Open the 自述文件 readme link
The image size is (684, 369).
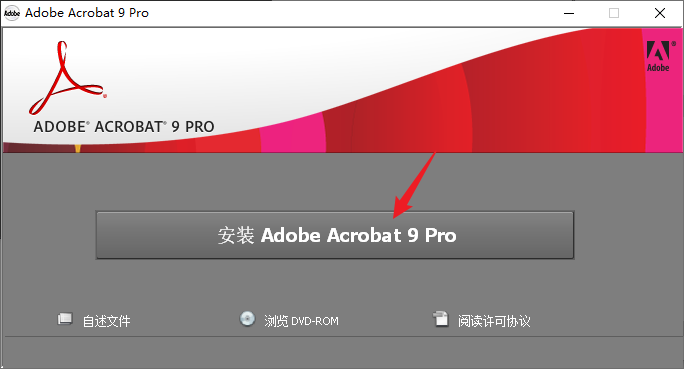106,321
